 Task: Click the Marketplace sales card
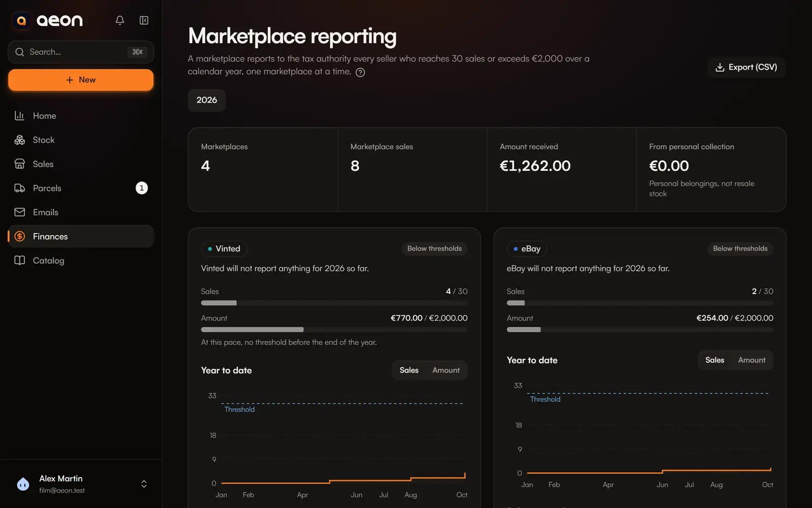click(x=412, y=170)
